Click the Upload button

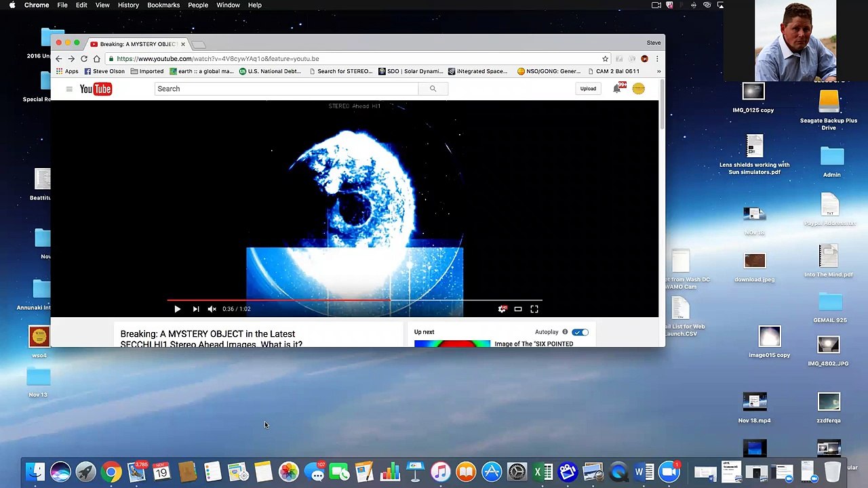588,89
